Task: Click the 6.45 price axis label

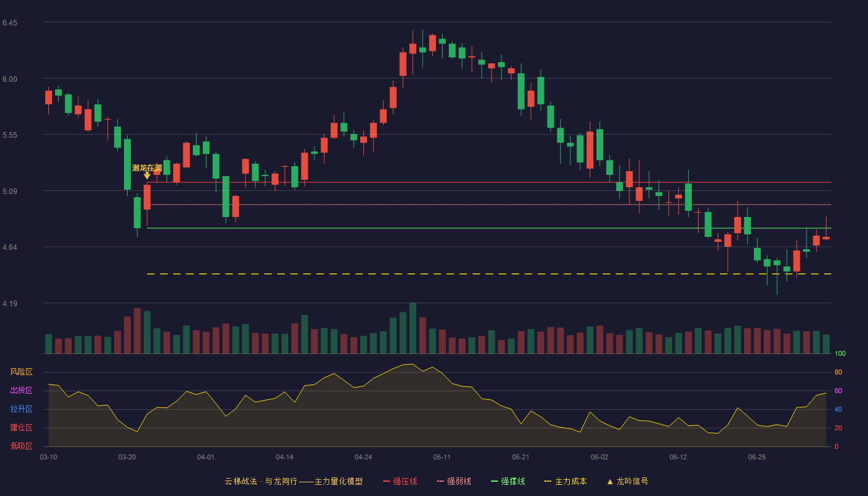Action: pyautogui.click(x=10, y=23)
